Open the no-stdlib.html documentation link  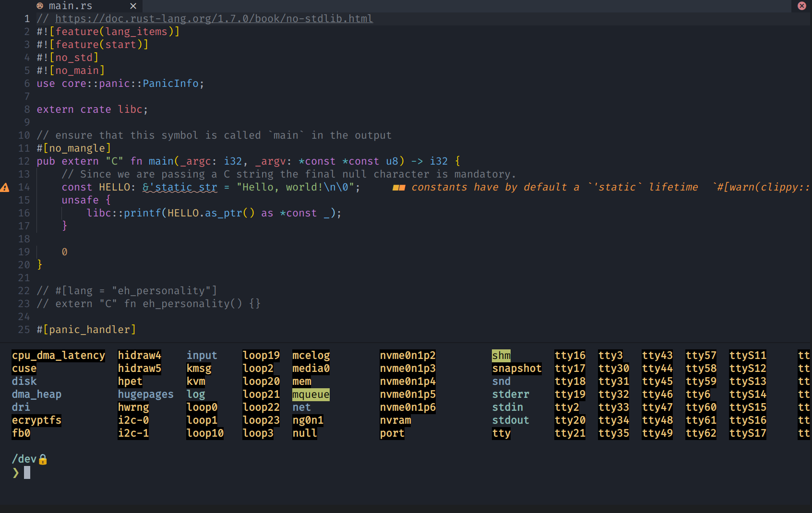click(x=214, y=18)
